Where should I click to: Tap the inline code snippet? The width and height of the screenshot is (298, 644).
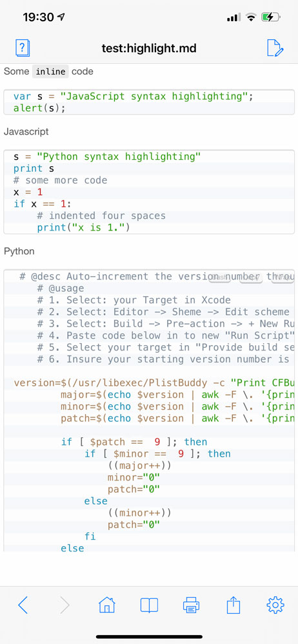point(50,71)
